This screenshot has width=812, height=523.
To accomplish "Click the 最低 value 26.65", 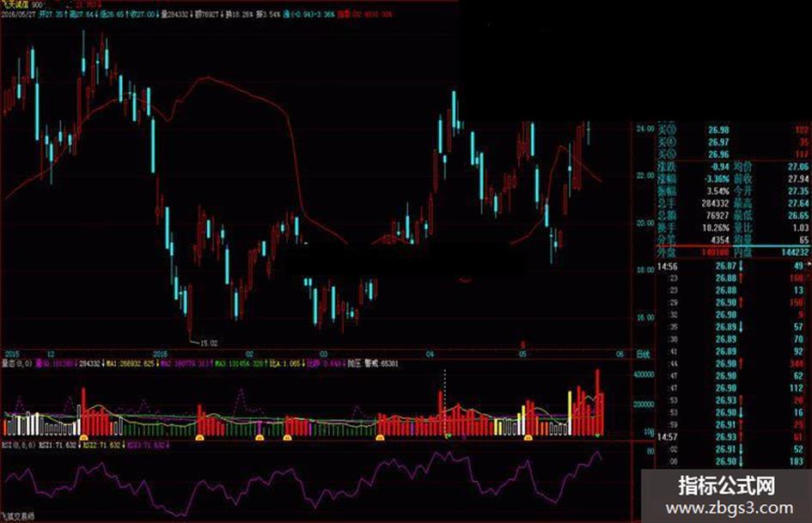I will click(798, 216).
